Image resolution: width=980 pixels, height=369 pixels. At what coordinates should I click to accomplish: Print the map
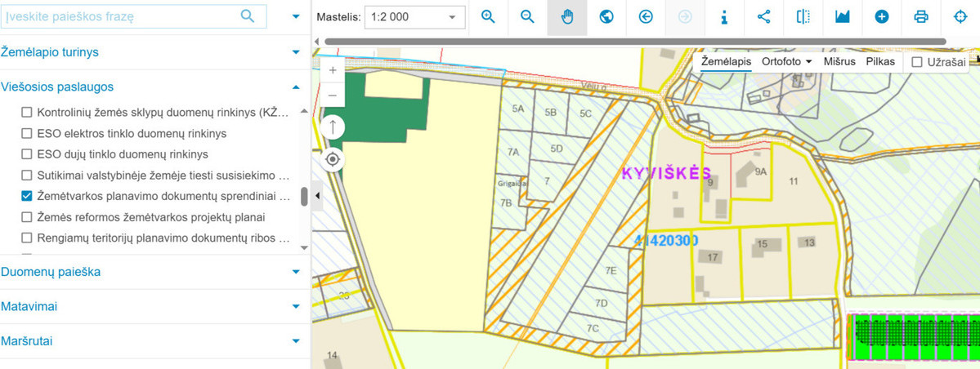[x=921, y=17]
